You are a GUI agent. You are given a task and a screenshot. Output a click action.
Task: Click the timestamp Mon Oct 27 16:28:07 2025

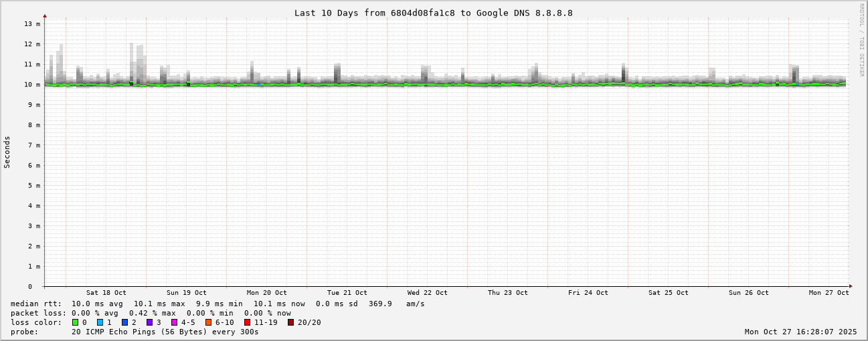pyautogui.click(x=800, y=332)
